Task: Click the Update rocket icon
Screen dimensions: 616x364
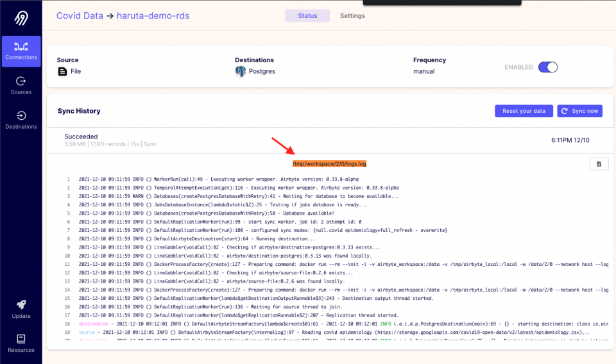Action: [x=21, y=305]
